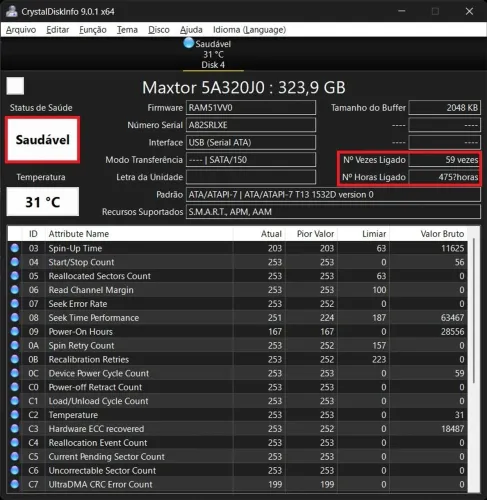The image size is (487, 500).
Task: Click the status orb for Reallocated Sectors Count
Action: [15, 276]
